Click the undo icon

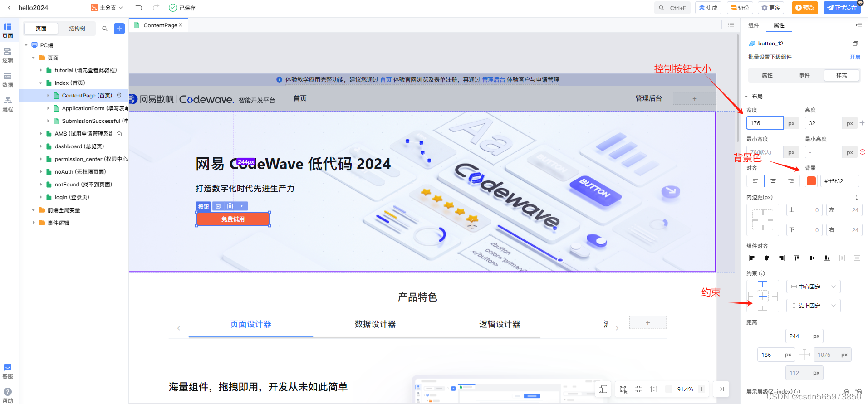[139, 8]
